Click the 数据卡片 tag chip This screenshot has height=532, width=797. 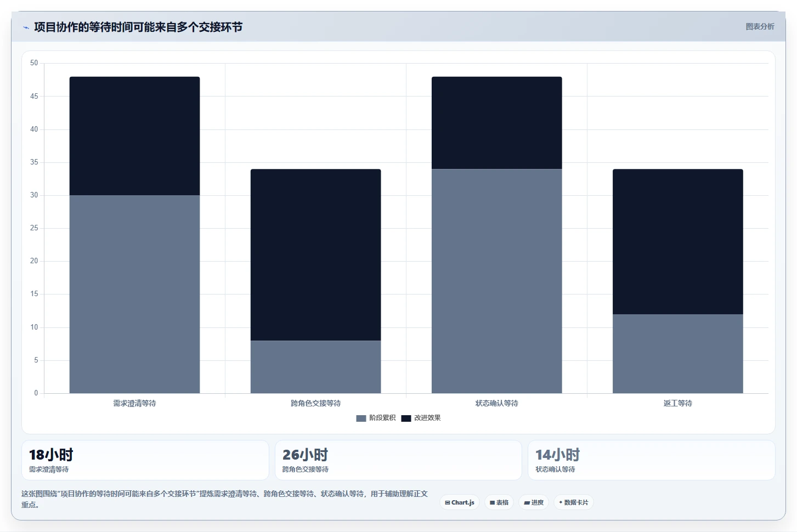pyautogui.click(x=573, y=502)
